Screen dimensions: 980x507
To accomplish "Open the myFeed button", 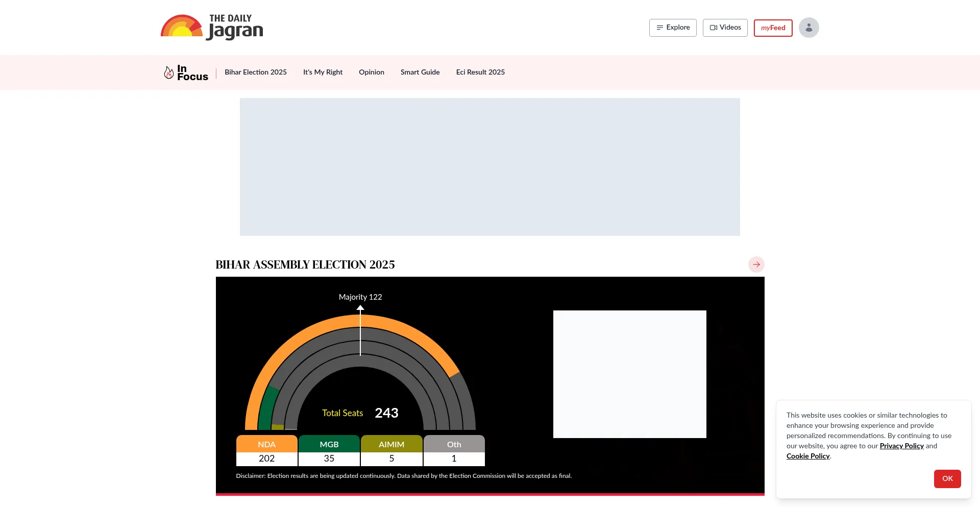I will pos(773,28).
